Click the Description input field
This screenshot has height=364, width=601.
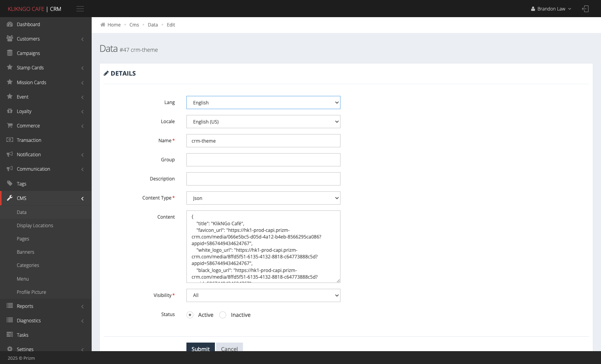pos(263,179)
